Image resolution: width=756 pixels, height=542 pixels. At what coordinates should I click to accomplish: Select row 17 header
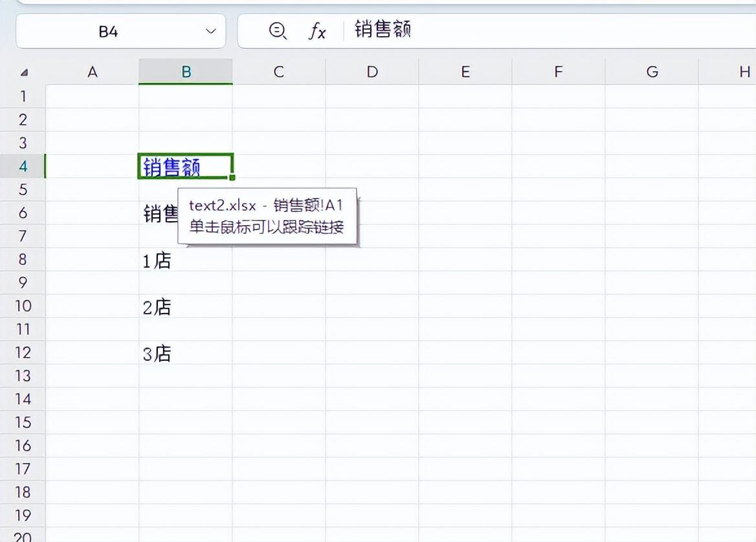click(x=23, y=469)
